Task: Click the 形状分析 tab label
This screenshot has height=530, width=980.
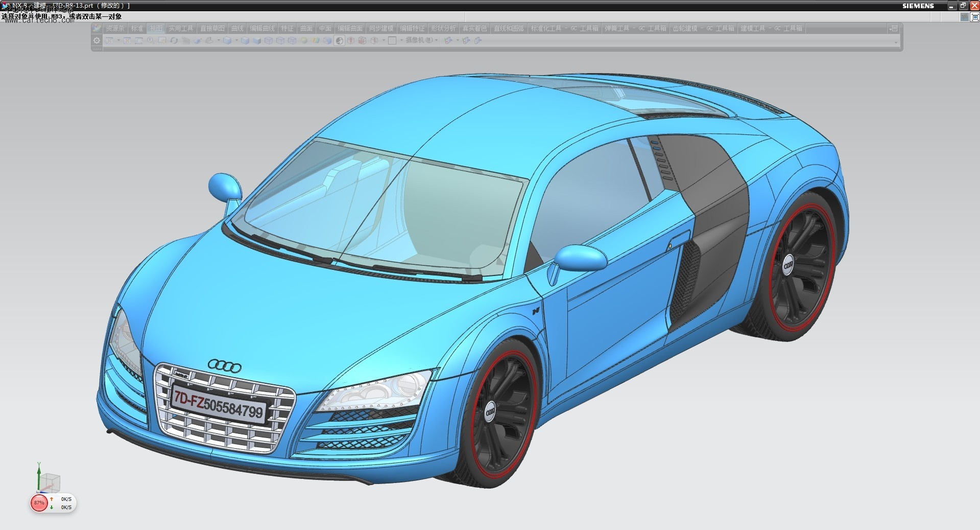Action: (x=443, y=29)
